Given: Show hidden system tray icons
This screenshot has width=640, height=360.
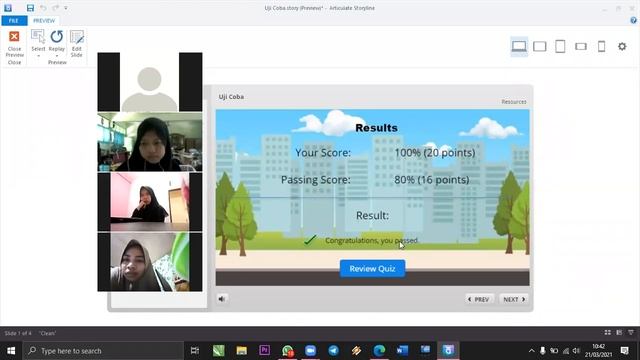Looking at the screenshot, I should pyautogui.click(x=531, y=351).
